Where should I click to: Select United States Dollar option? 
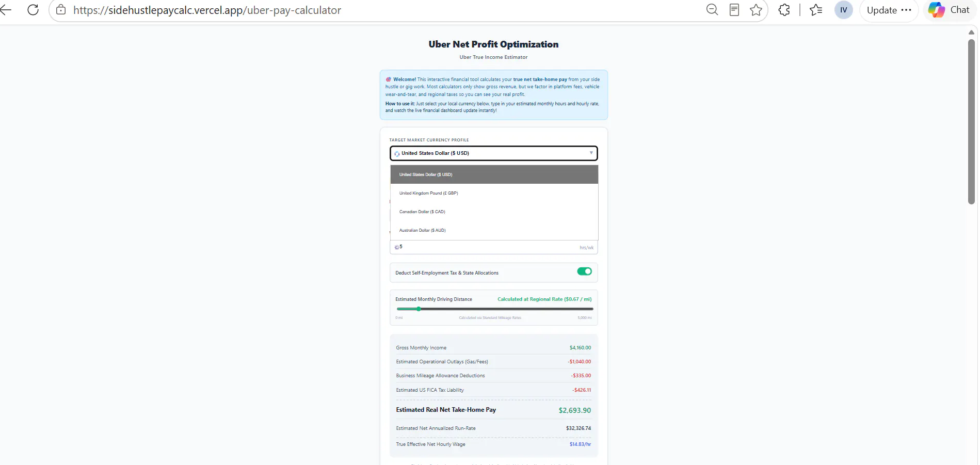point(494,174)
